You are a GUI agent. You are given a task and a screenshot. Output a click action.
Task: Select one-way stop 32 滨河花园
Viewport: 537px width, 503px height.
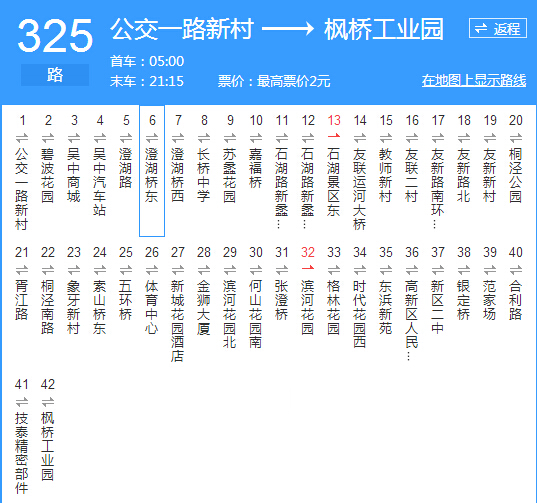[x=308, y=307]
